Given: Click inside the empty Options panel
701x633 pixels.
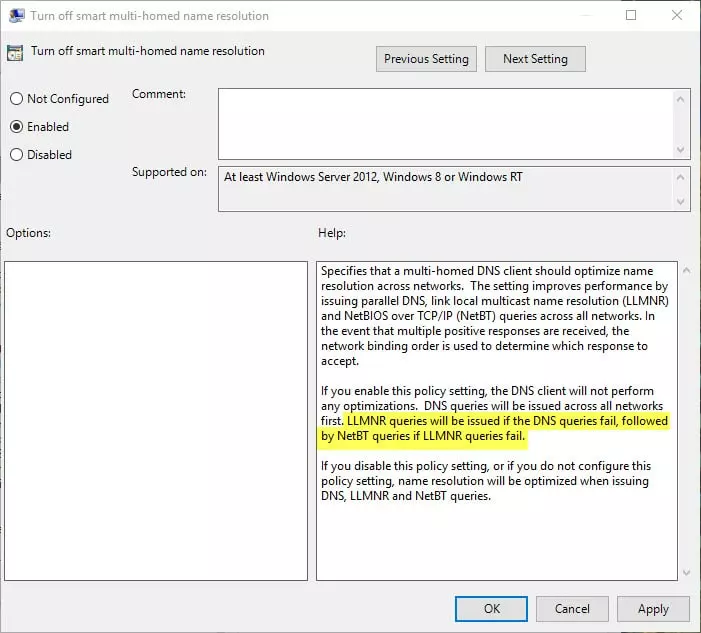Looking at the screenshot, I should click(x=156, y=420).
